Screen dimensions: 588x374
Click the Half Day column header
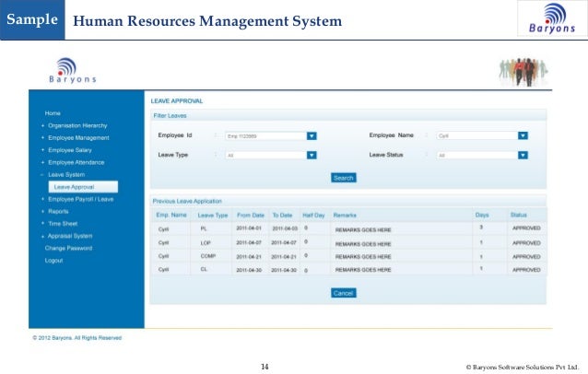click(x=313, y=216)
